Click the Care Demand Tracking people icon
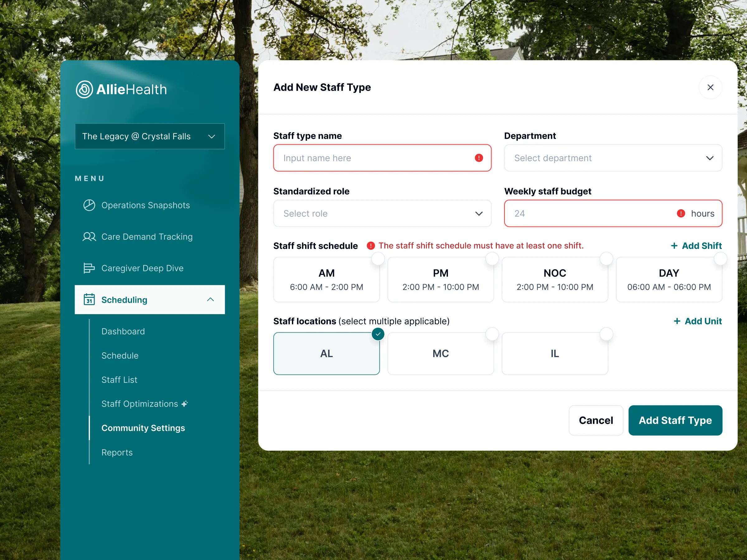This screenshot has height=560, width=747. [x=89, y=237]
